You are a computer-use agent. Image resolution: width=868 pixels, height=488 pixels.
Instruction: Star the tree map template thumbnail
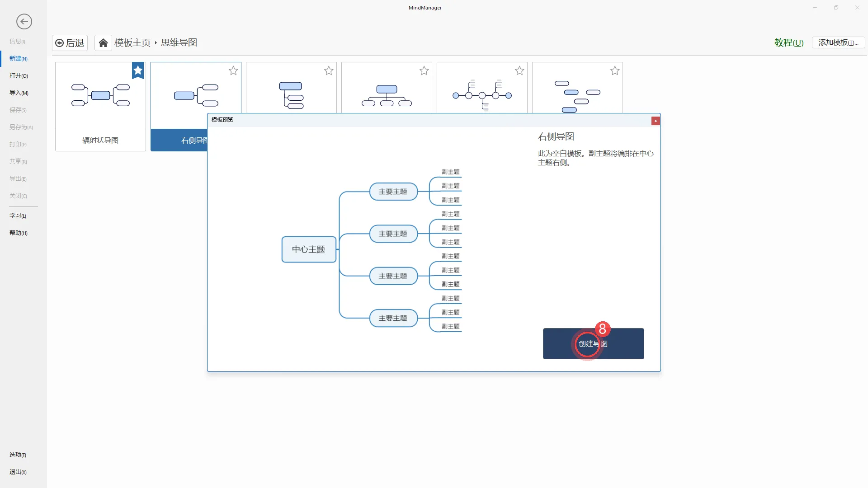click(x=329, y=70)
